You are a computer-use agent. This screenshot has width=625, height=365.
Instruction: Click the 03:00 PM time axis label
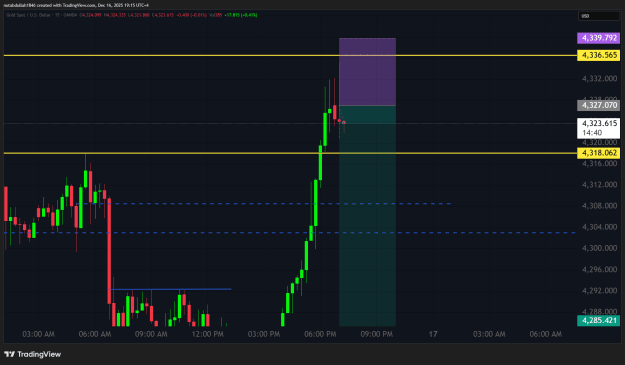click(264, 334)
